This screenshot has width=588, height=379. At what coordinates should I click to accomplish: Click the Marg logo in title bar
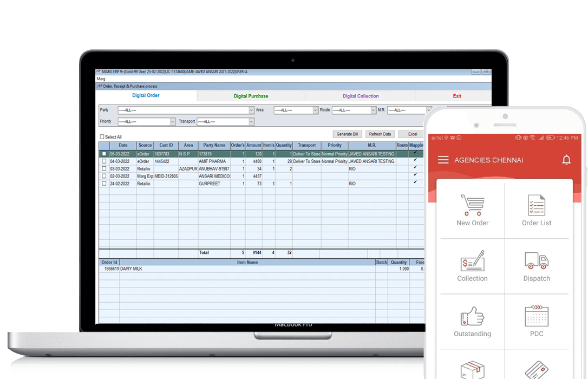(98, 71)
